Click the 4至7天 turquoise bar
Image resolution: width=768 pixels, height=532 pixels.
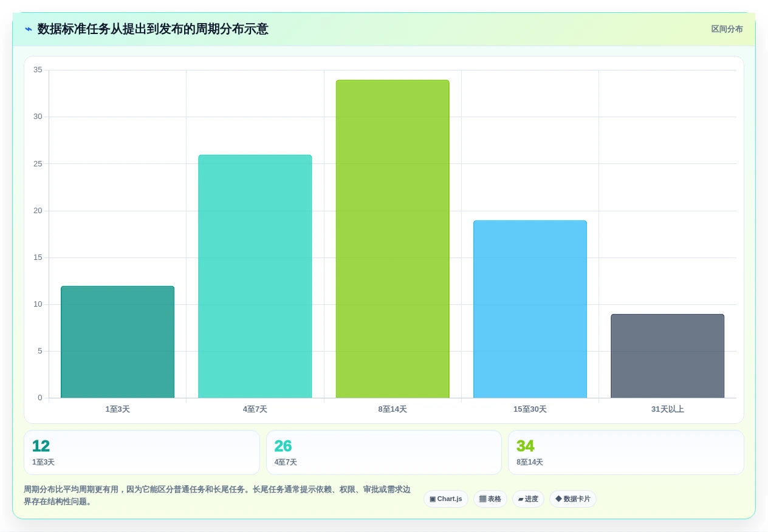pyautogui.click(x=255, y=277)
